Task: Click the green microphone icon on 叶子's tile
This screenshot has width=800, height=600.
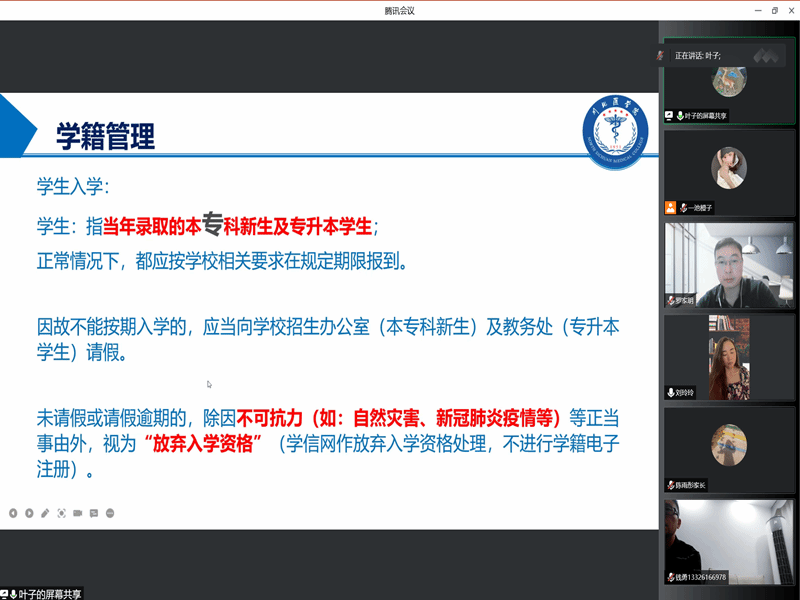Action: click(x=681, y=116)
